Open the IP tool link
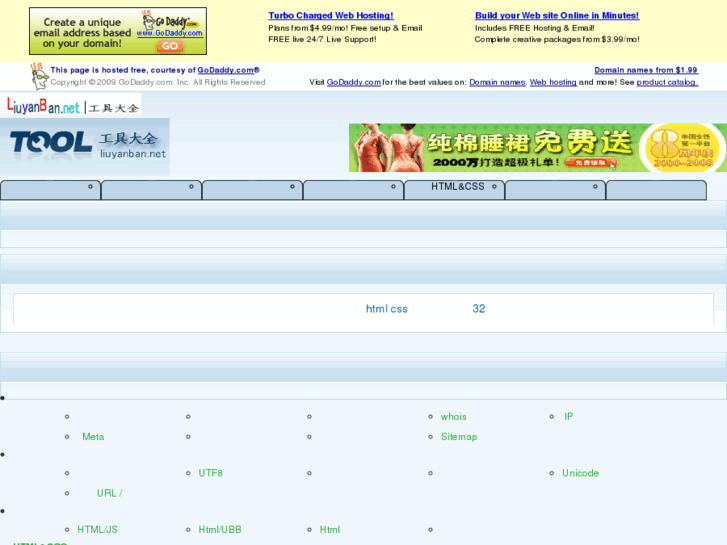Screen dimensions: 727x545 tap(568, 417)
